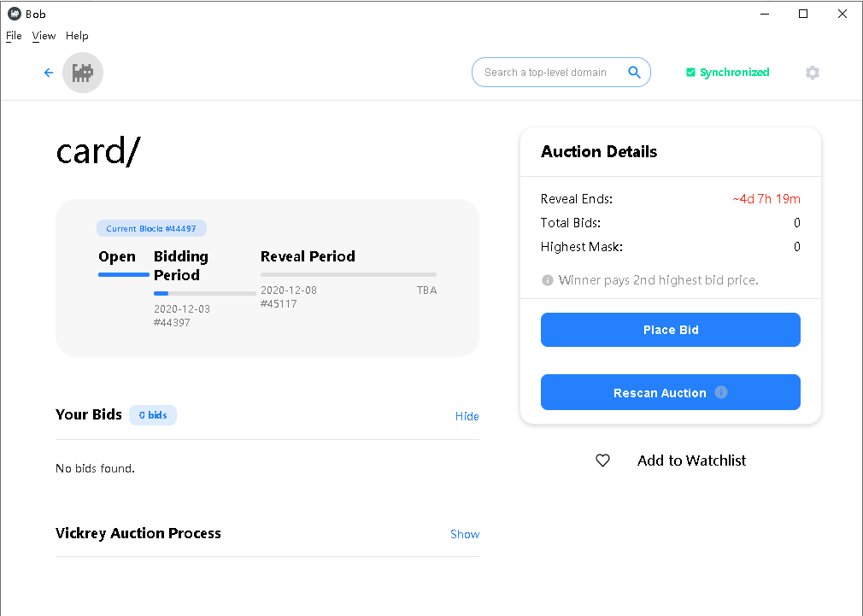This screenshot has height=616, width=863.
Task: Click the Reveal Period progress bar
Action: (349, 274)
